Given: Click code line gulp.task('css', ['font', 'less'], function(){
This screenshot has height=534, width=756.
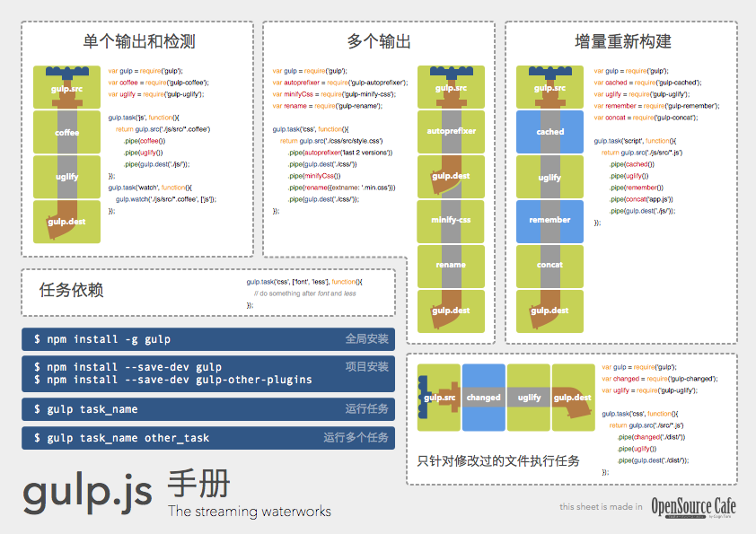Looking at the screenshot, I should [x=304, y=282].
